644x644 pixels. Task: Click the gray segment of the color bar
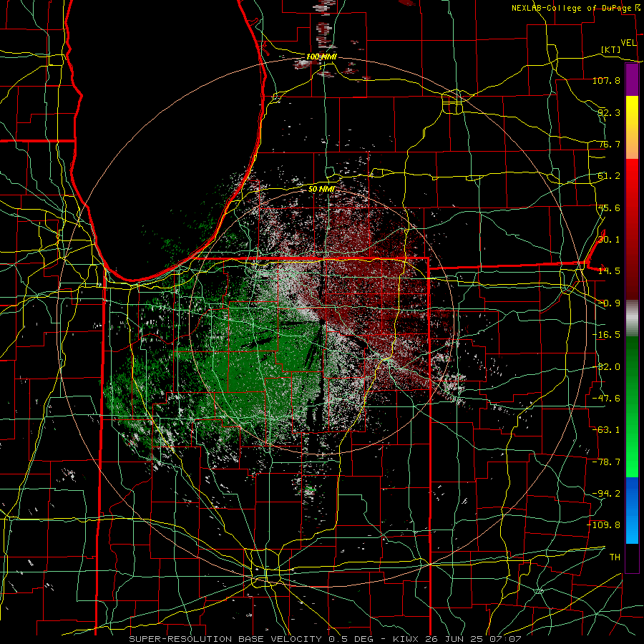632,318
